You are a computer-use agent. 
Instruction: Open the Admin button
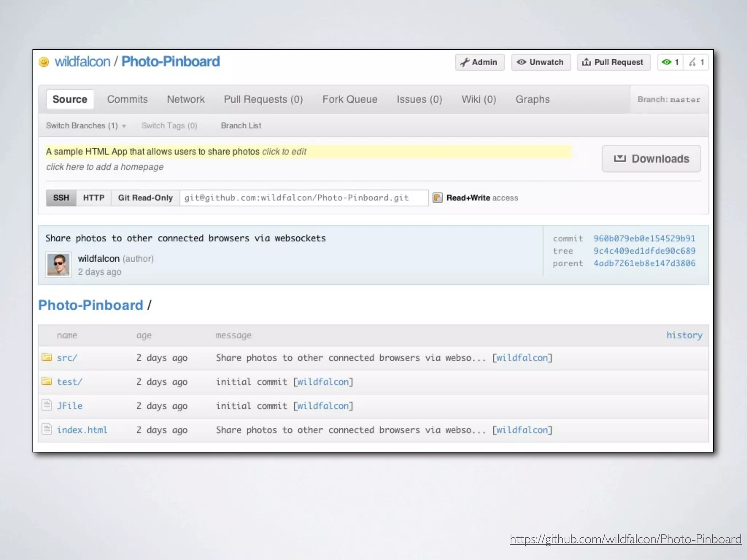[480, 62]
